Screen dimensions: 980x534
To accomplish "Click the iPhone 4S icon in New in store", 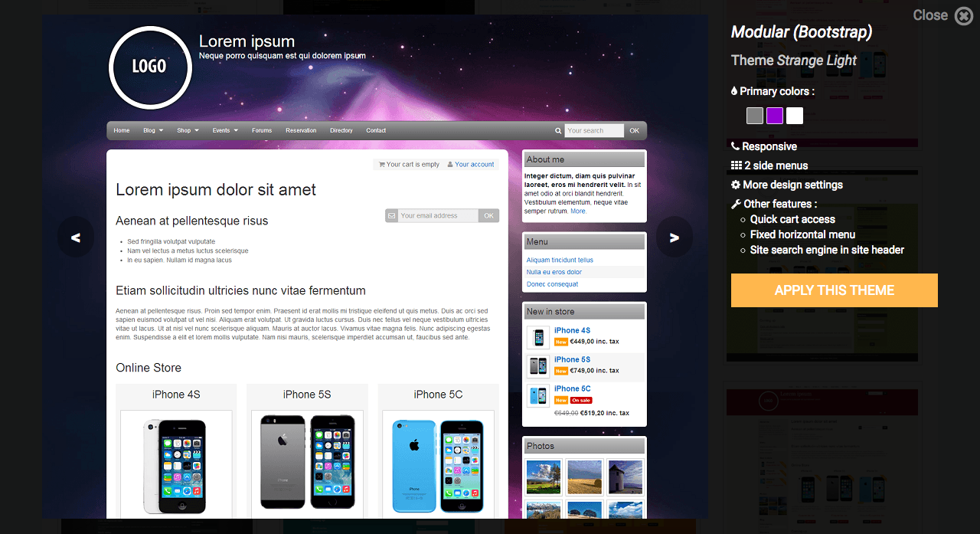I will (x=538, y=337).
